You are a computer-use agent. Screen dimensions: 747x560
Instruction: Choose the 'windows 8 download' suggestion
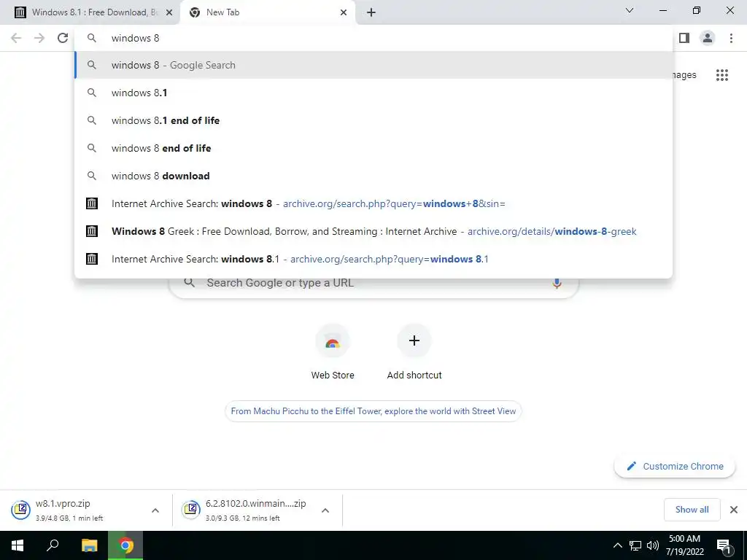373,176
